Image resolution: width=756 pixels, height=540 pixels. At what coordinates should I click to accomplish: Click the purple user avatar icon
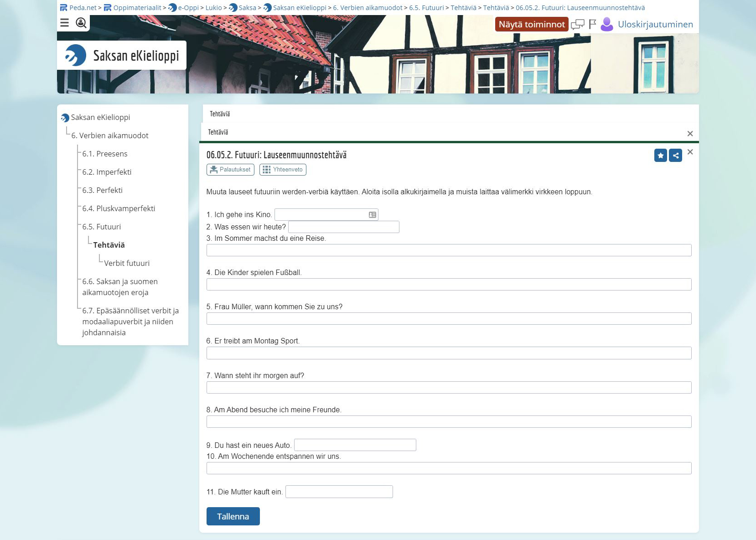tap(607, 24)
